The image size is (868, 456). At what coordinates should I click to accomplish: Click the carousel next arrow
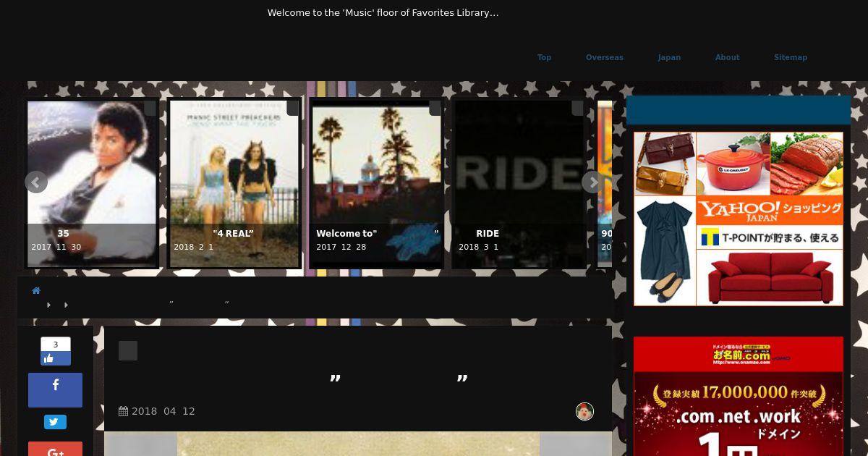click(x=593, y=182)
